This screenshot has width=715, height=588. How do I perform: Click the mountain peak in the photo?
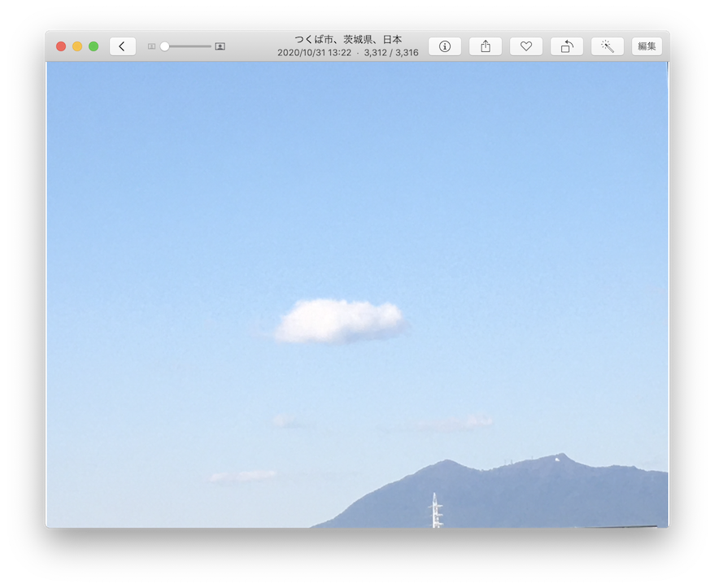click(x=560, y=457)
